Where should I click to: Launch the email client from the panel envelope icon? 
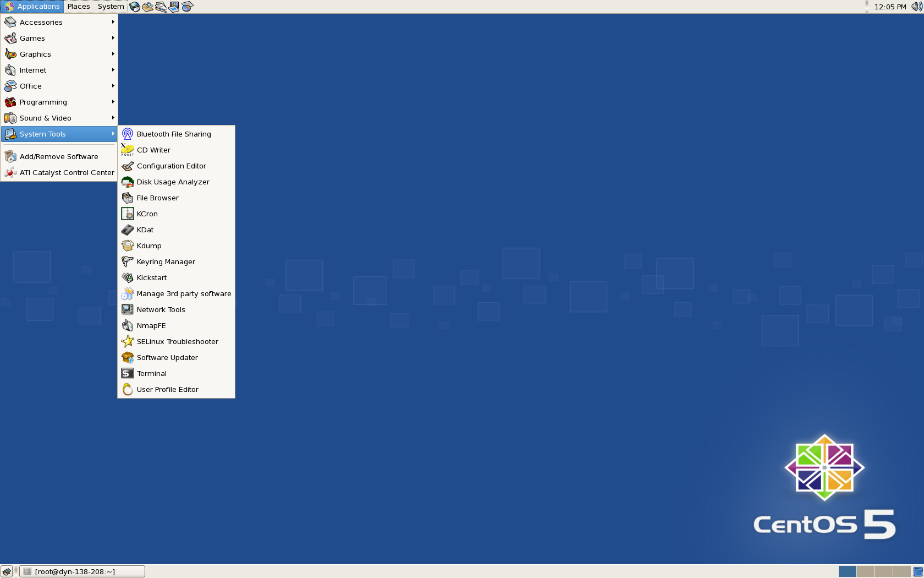[147, 7]
